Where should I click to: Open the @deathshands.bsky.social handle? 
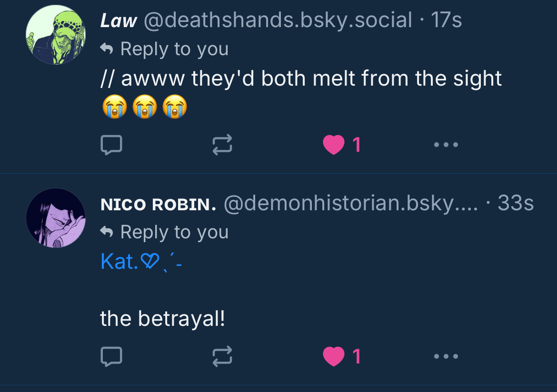tap(278, 20)
